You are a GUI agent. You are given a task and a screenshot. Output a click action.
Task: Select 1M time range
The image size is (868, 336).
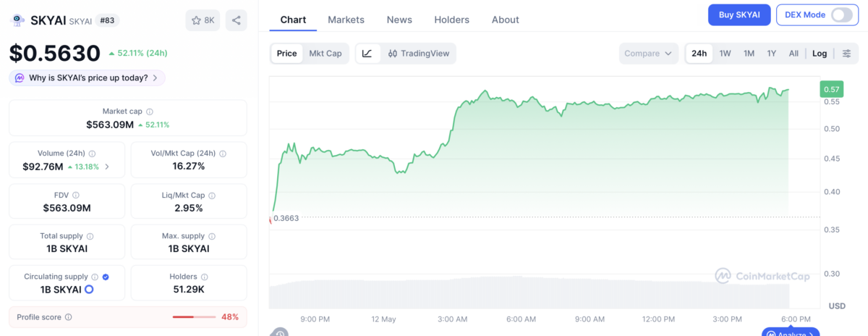[x=749, y=54]
